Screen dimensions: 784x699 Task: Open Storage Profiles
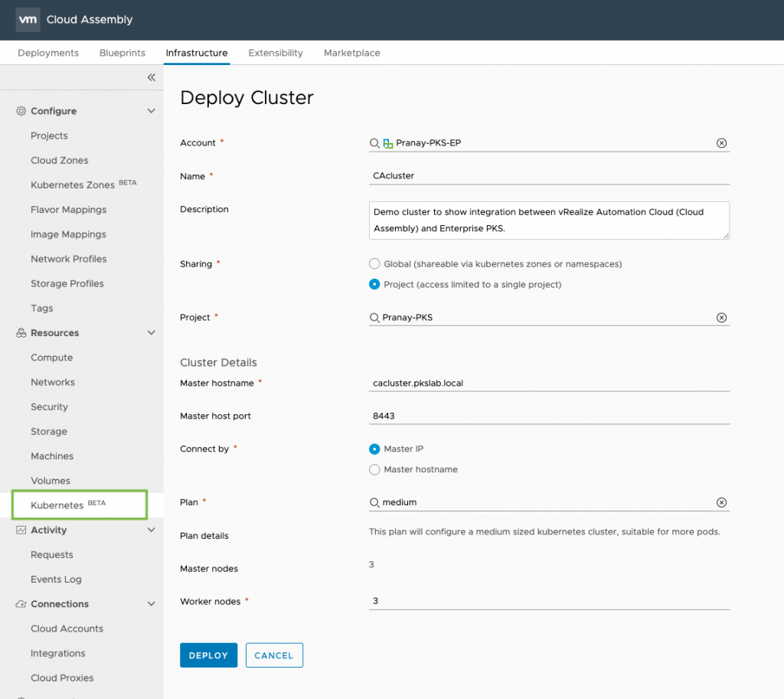[67, 283]
